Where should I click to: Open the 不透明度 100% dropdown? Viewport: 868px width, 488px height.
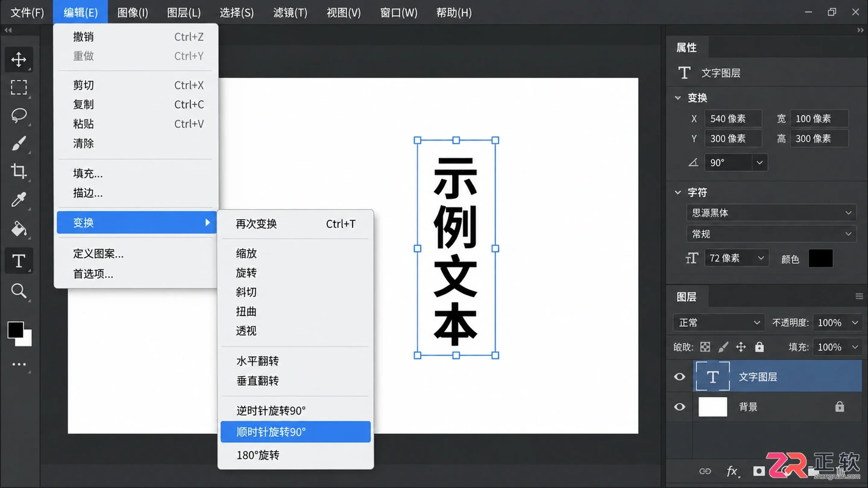coord(837,323)
